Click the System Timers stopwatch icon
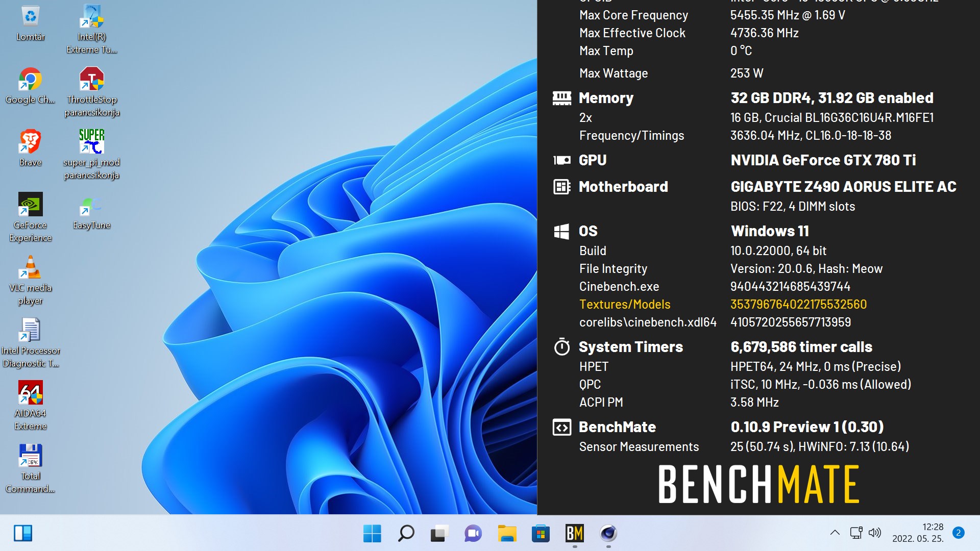Screen dimensions: 980x551 (562, 347)
